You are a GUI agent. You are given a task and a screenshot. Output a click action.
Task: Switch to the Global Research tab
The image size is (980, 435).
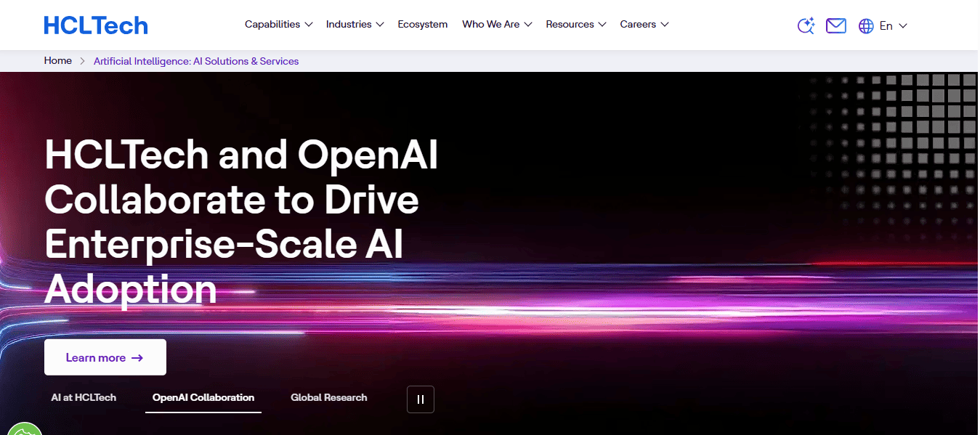[x=329, y=398]
